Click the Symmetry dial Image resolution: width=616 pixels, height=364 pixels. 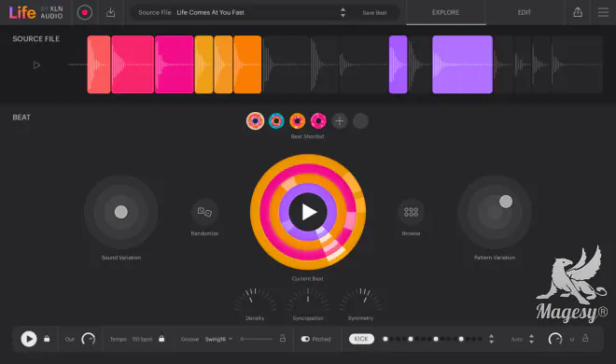pos(360,300)
